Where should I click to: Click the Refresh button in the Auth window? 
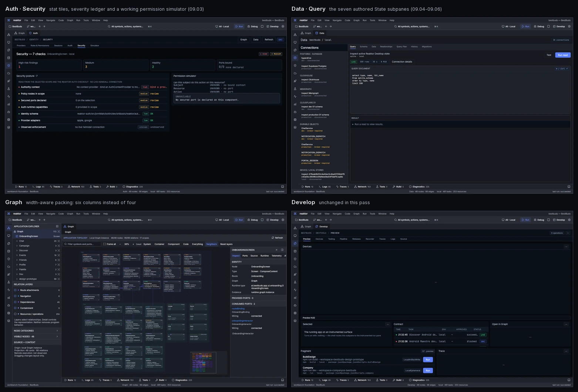coord(269,40)
